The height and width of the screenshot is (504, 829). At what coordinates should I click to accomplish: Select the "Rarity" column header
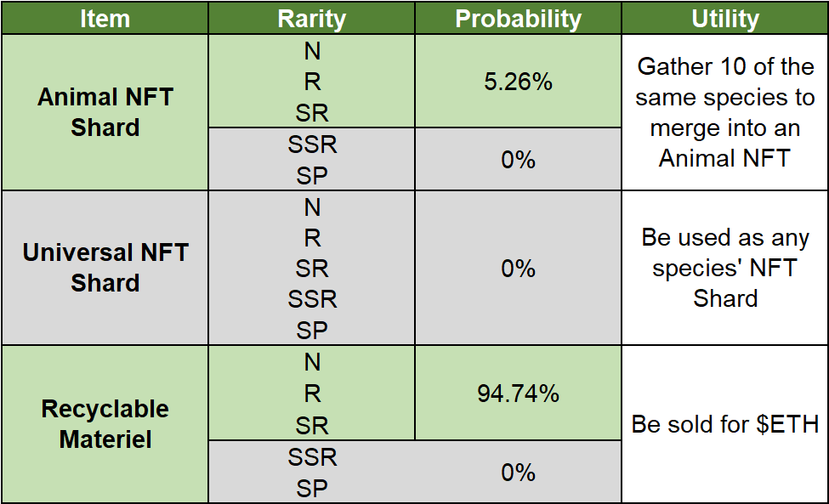(312, 18)
